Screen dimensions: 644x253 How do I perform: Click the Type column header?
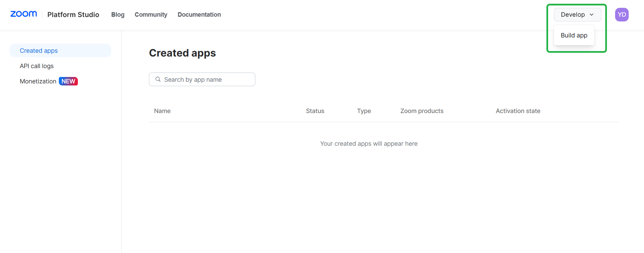click(364, 111)
